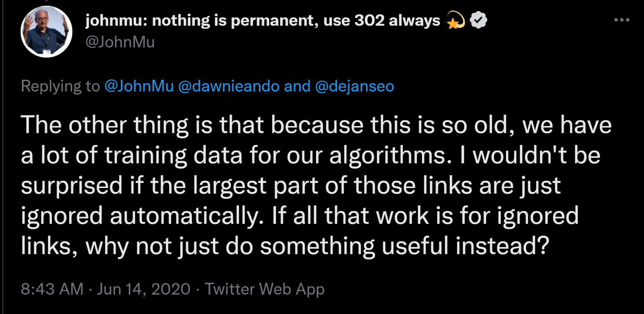Click the word 'and' between the mentions
The width and height of the screenshot is (644, 314).
[x=297, y=86]
